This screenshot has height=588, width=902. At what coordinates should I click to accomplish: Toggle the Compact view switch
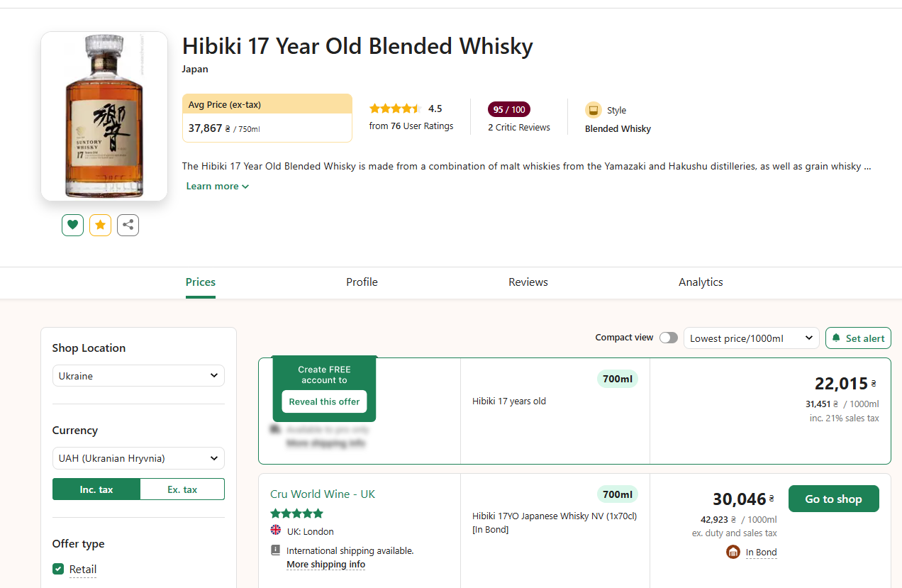[668, 338]
